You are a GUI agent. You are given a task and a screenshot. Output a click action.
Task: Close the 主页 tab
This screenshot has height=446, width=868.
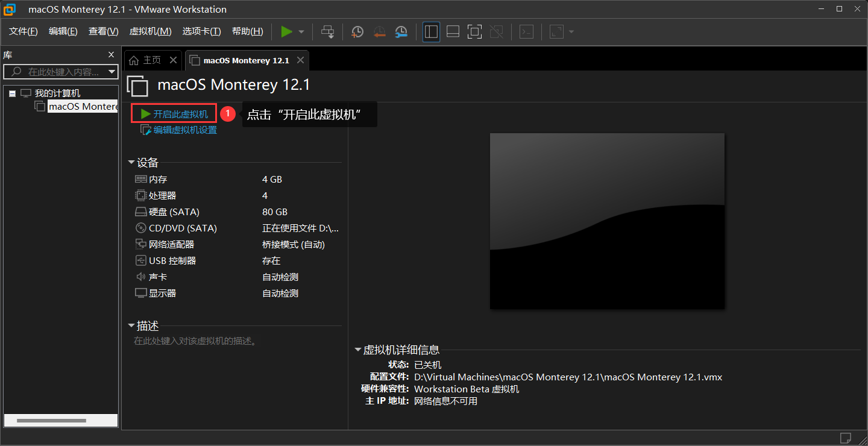point(173,60)
